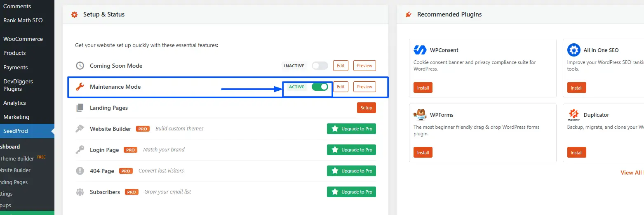The image size is (644, 215).
Task: Click the Login Page key icon
Action: pos(80,150)
